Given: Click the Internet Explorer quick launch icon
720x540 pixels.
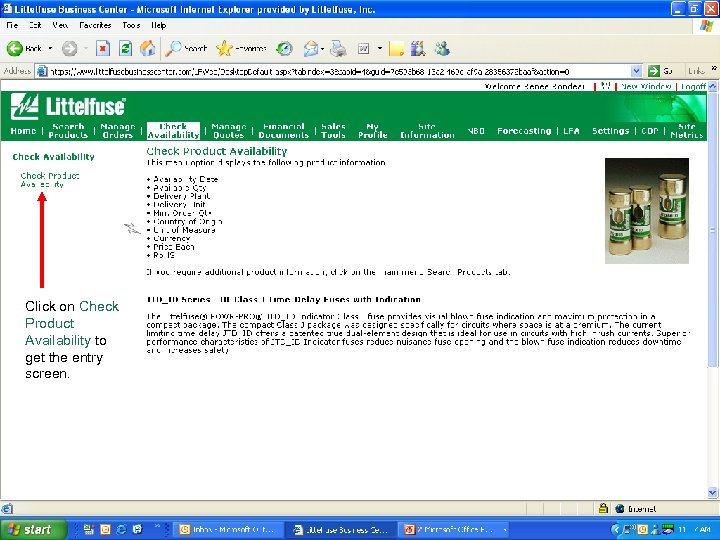Looking at the screenshot, I should (121, 529).
